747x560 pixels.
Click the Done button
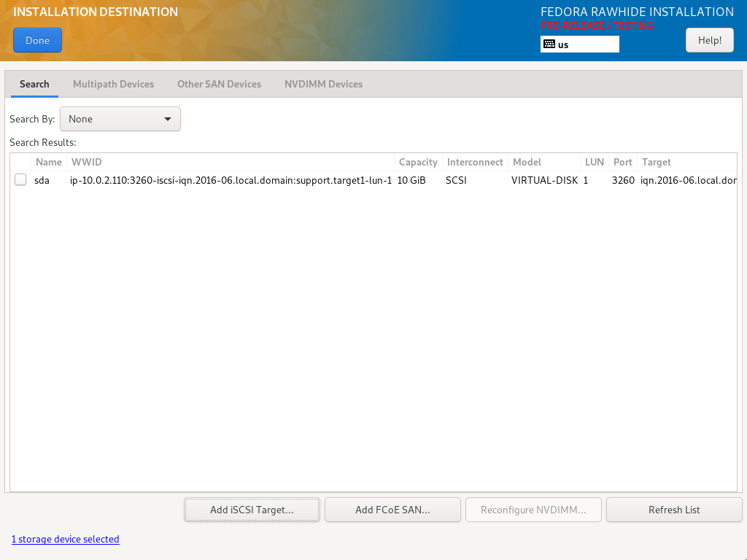pyautogui.click(x=38, y=41)
